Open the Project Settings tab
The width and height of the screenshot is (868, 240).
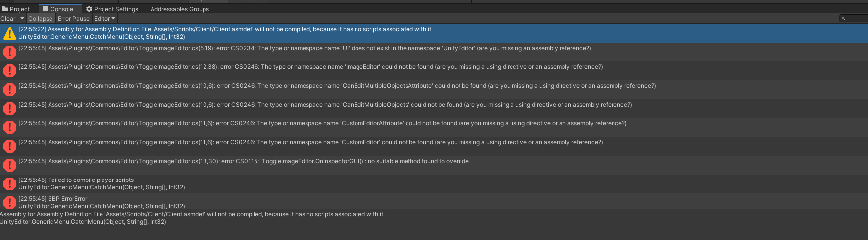pyautogui.click(x=112, y=9)
